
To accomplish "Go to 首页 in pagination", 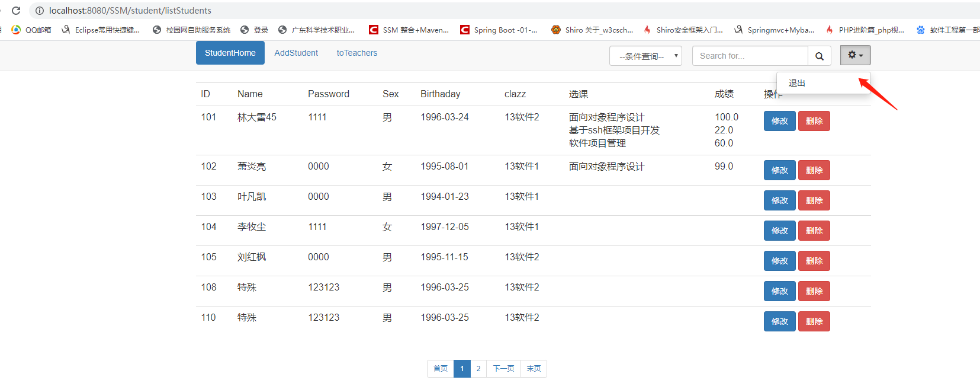I will [x=441, y=369].
